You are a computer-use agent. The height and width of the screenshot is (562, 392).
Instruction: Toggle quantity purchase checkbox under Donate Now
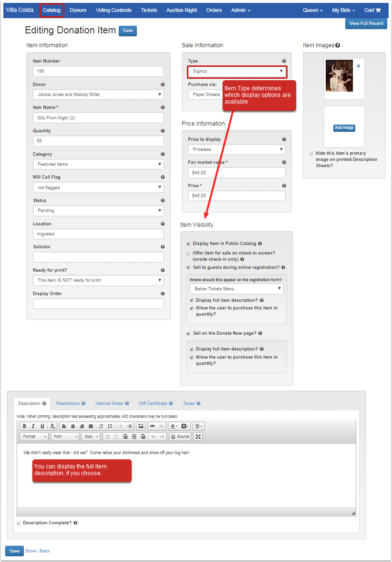click(x=192, y=357)
